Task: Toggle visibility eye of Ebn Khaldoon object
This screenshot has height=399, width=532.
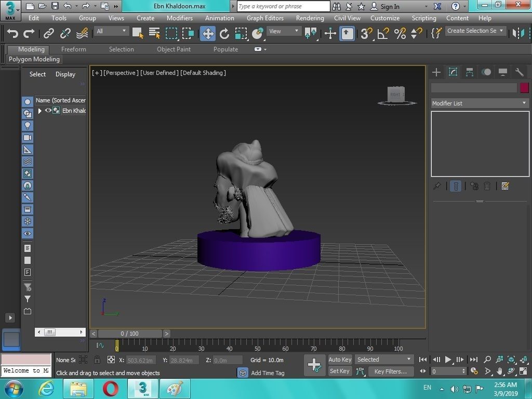Action: (48, 110)
